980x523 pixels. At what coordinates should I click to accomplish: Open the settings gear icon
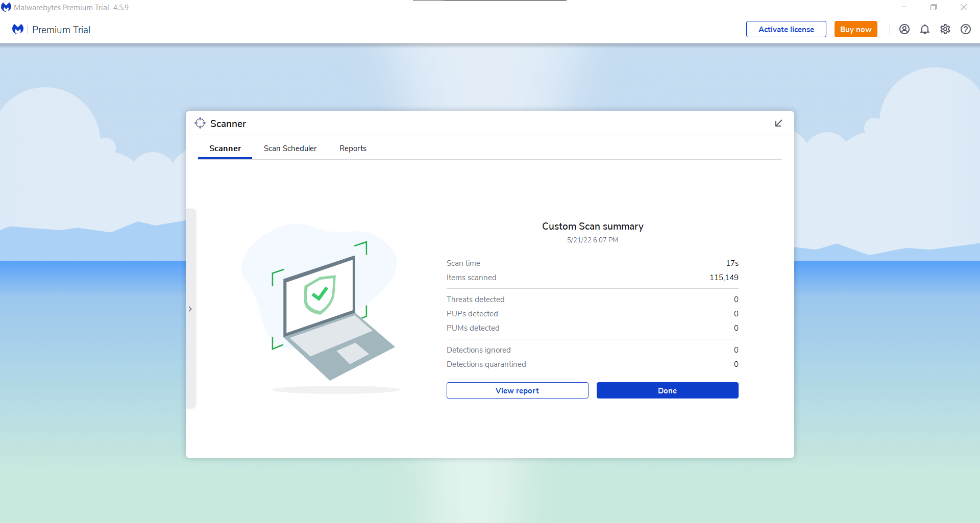pyautogui.click(x=945, y=29)
